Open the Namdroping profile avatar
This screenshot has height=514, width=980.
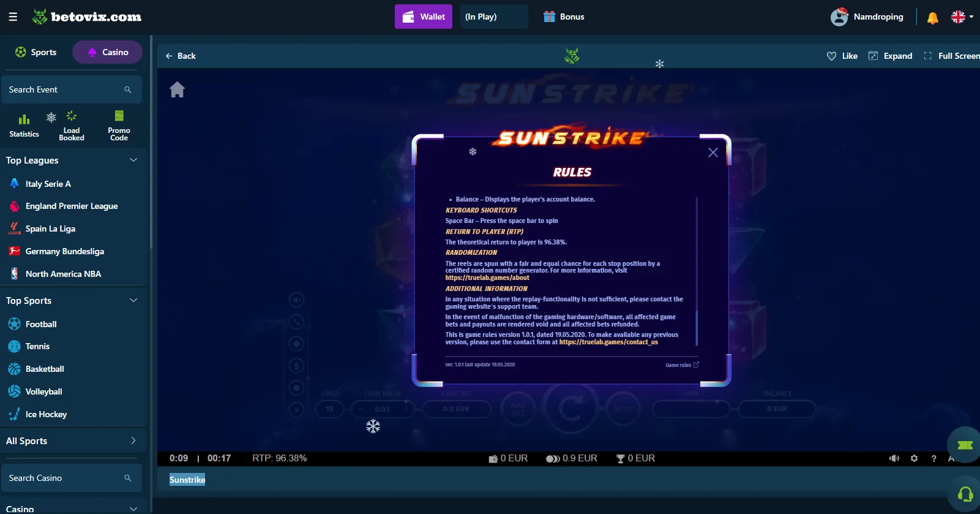pyautogui.click(x=839, y=17)
